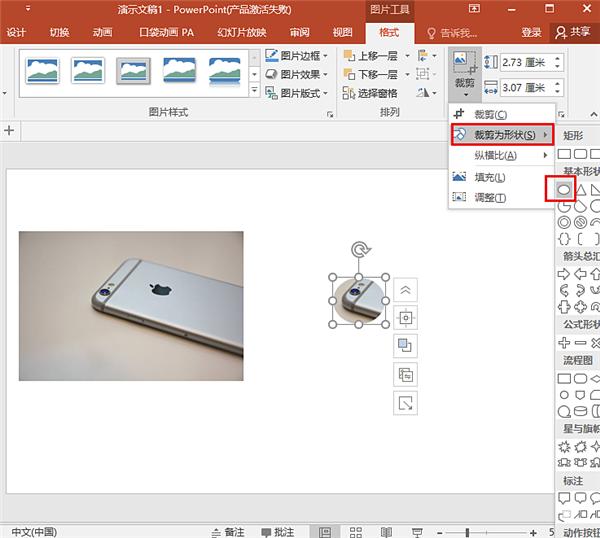Click the 共享 share button
The height and width of the screenshot is (538, 600).
click(573, 32)
